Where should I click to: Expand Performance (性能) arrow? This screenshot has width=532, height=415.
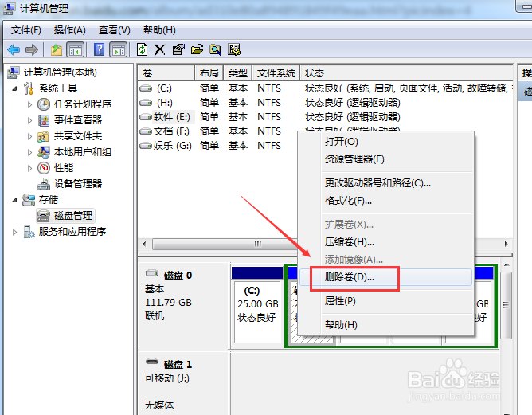[29, 168]
